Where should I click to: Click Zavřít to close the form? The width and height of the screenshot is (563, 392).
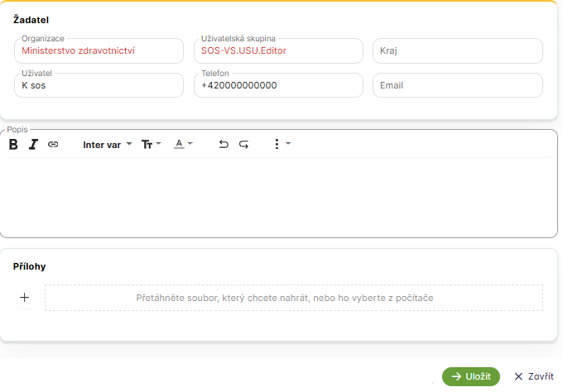coord(534,376)
